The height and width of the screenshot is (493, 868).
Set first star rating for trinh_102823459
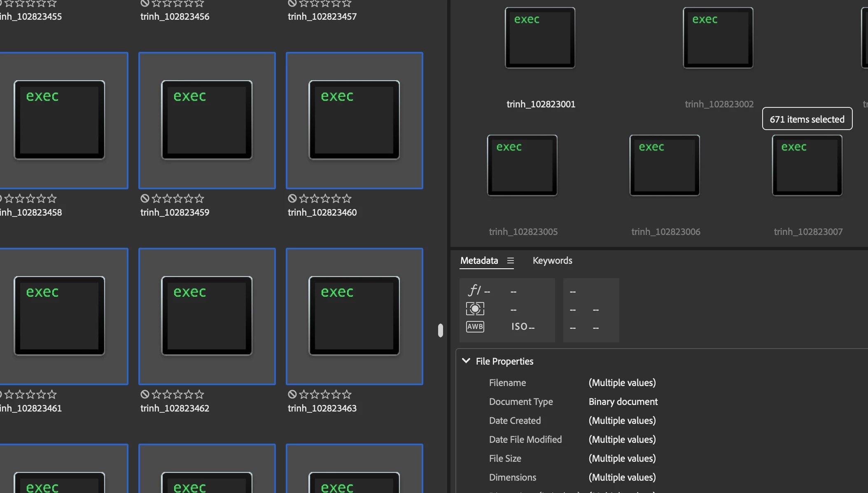tap(156, 199)
